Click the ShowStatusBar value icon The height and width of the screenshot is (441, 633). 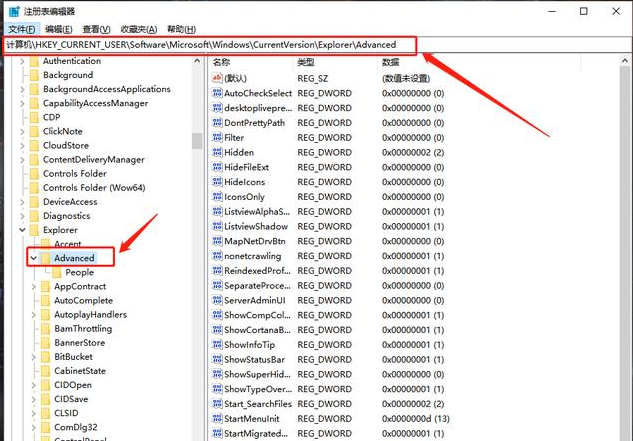coord(217,359)
